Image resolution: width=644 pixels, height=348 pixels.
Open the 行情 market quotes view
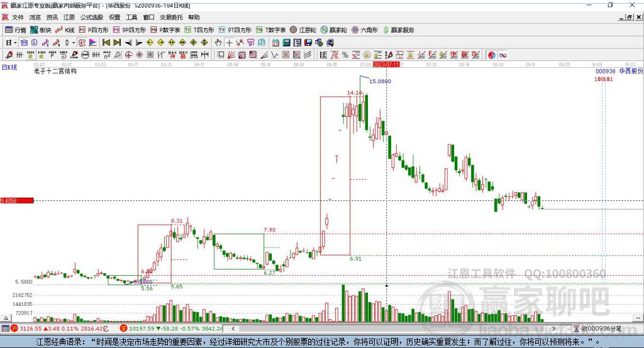pyautogui.click(x=16, y=30)
